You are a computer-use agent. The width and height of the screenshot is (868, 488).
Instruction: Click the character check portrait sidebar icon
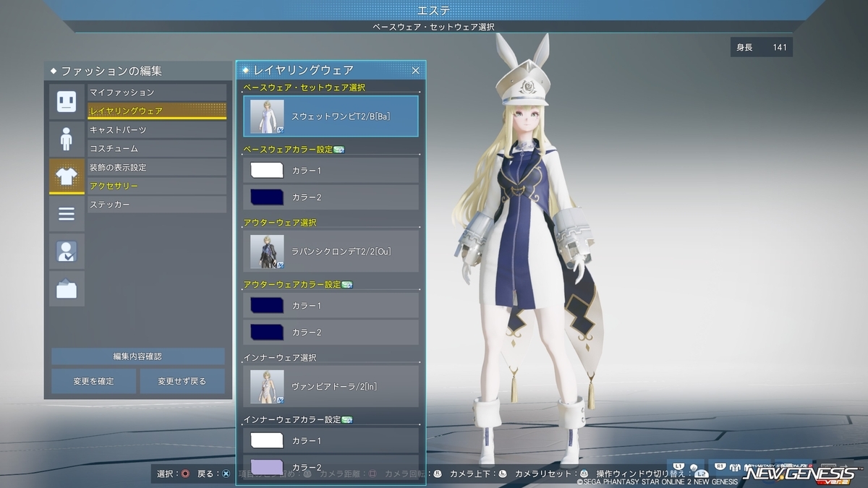(x=67, y=252)
